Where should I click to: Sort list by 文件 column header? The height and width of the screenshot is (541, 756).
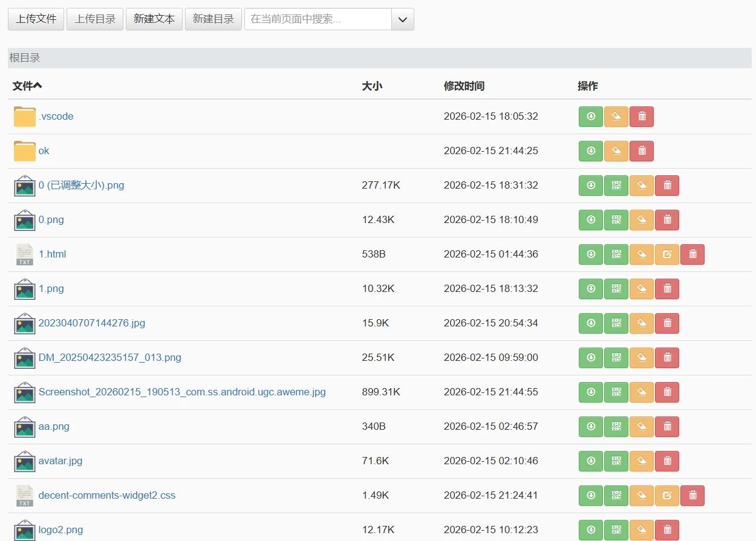tap(27, 86)
